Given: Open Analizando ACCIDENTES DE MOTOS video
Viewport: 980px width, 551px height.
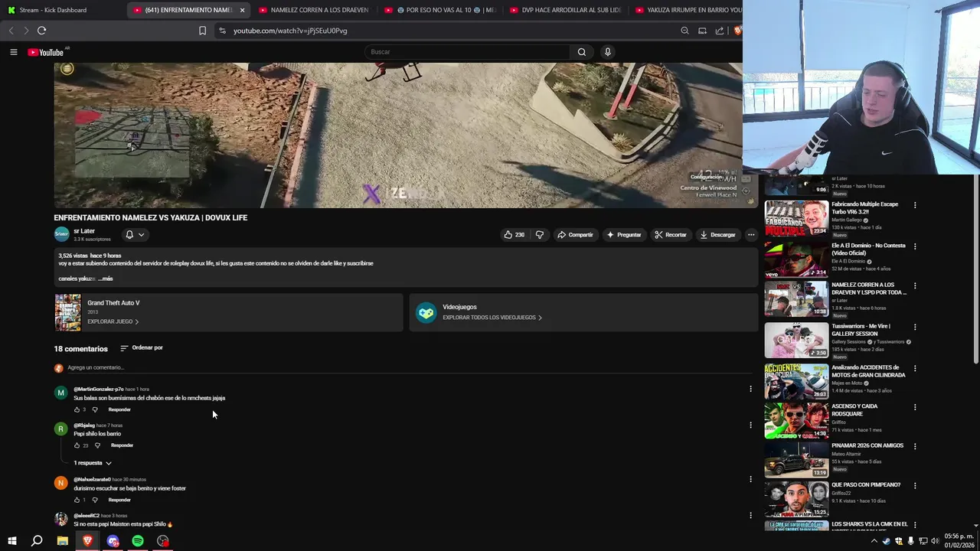Looking at the screenshot, I should click(x=796, y=381).
